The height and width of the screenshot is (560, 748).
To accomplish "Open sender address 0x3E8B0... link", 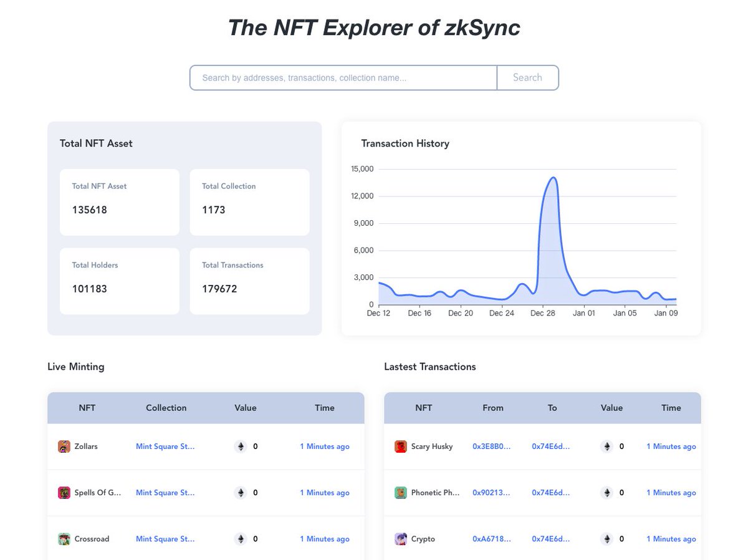I will [x=492, y=447].
